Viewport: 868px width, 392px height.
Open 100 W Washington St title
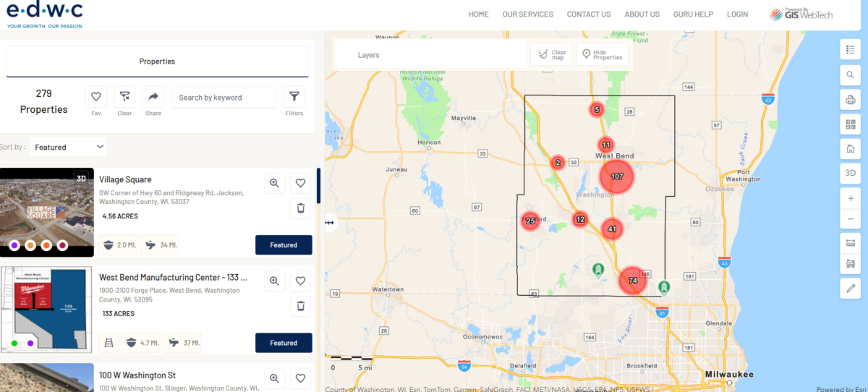[x=137, y=375]
